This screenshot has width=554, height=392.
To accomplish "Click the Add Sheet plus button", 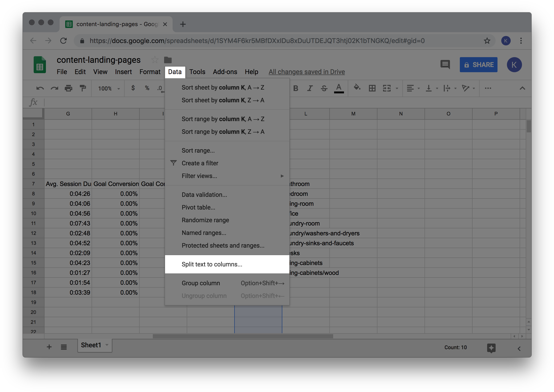I will pos(49,347).
